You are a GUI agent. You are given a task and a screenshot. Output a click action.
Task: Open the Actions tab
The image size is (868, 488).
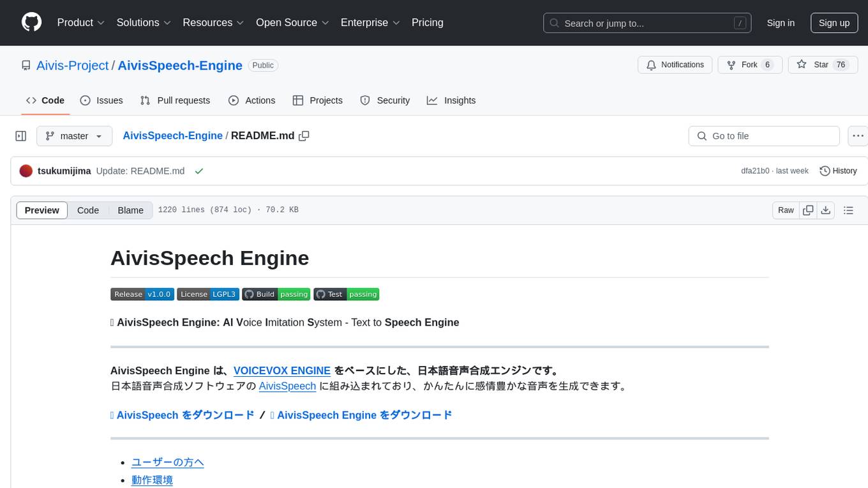pos(252,100)
